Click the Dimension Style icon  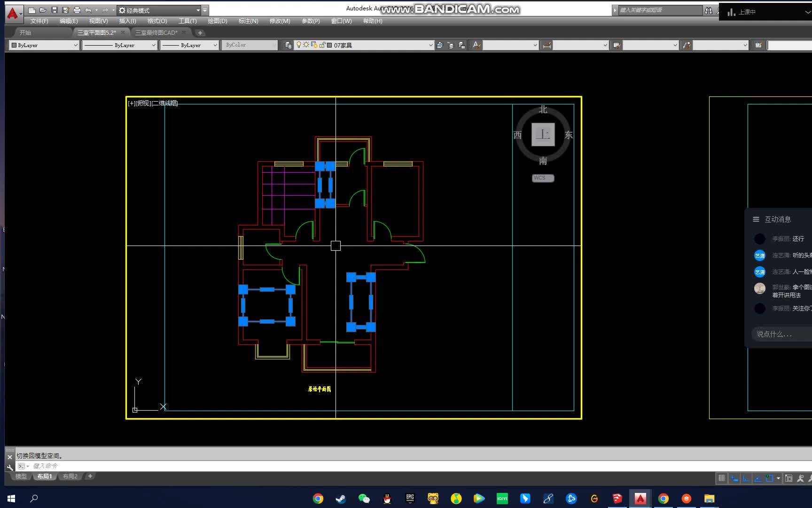point(547,45)
